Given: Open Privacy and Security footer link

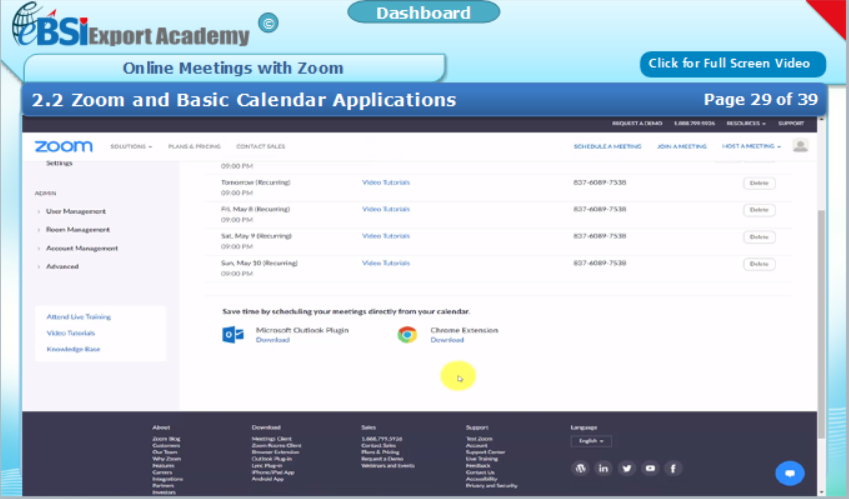Looking at the screenshot, I should tap(491, 485).
